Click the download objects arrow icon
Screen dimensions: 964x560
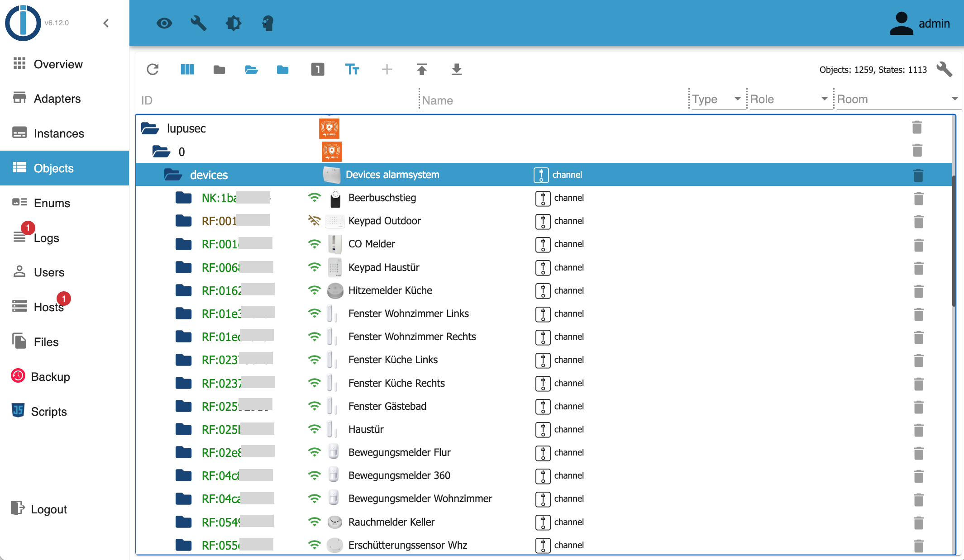456,69
